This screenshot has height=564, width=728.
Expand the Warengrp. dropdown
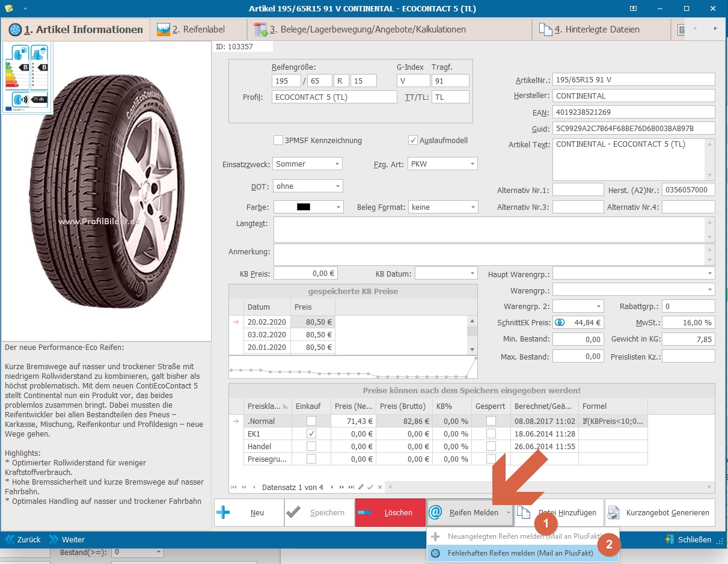710,290
